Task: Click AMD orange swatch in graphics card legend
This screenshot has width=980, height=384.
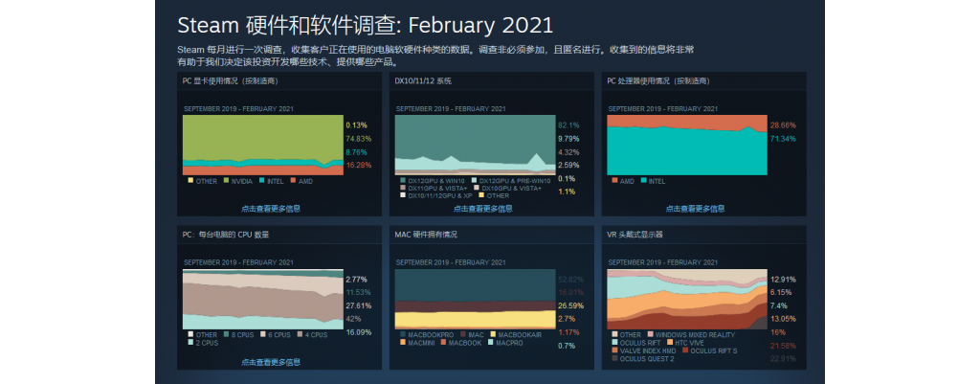Action: point(293,181)
